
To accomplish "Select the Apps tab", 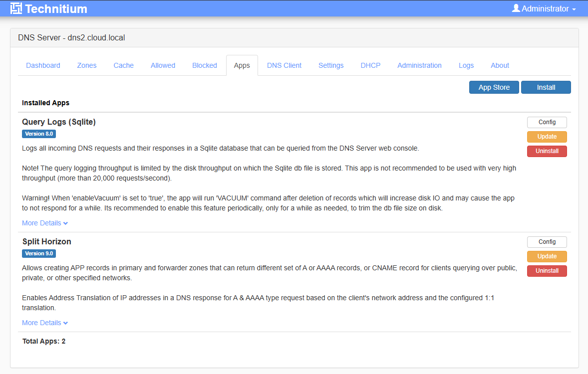I will [242, 65].
